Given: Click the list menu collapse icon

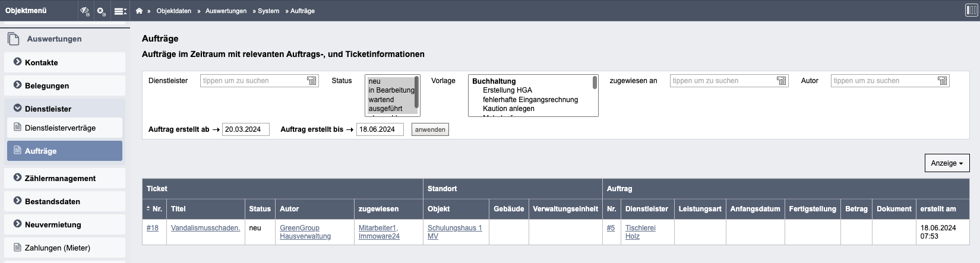Looking at the screenshot, I should (x=120, y=11).
